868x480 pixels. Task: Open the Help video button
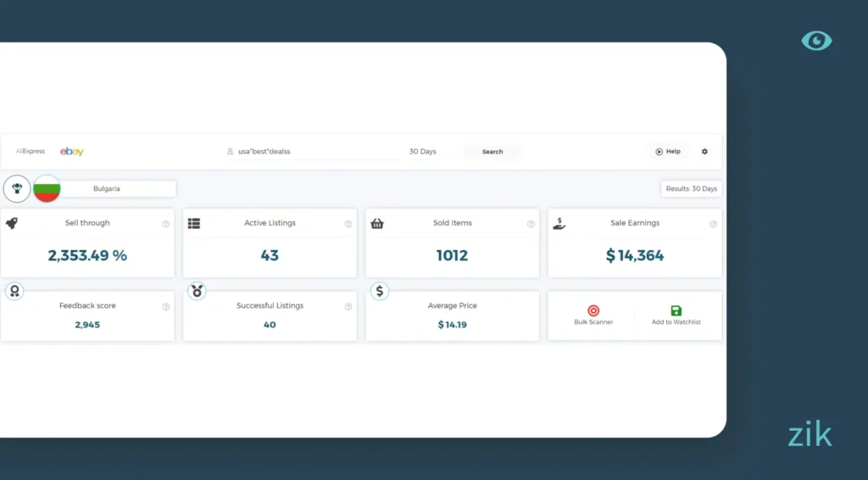(x=668, y=152)
